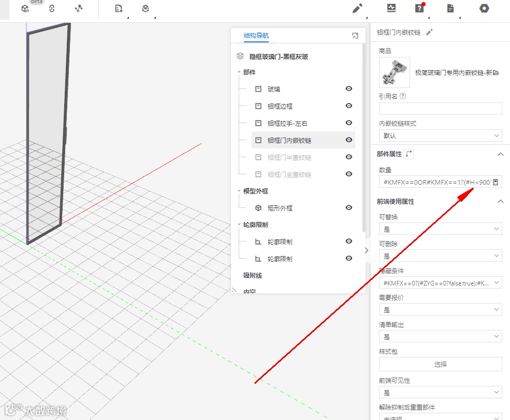
Task: Click the resize grip of structure panel
Action: [234, 290]
